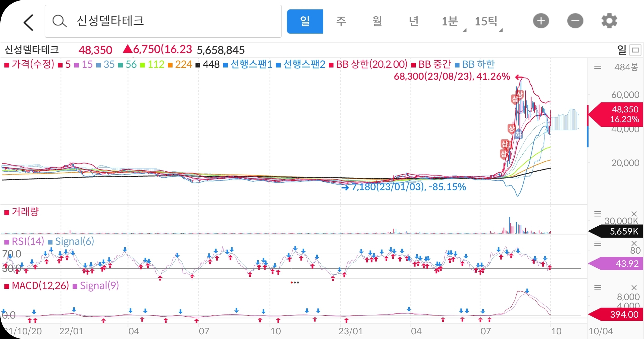Tap the 56 moving average legend

[128, 64]
